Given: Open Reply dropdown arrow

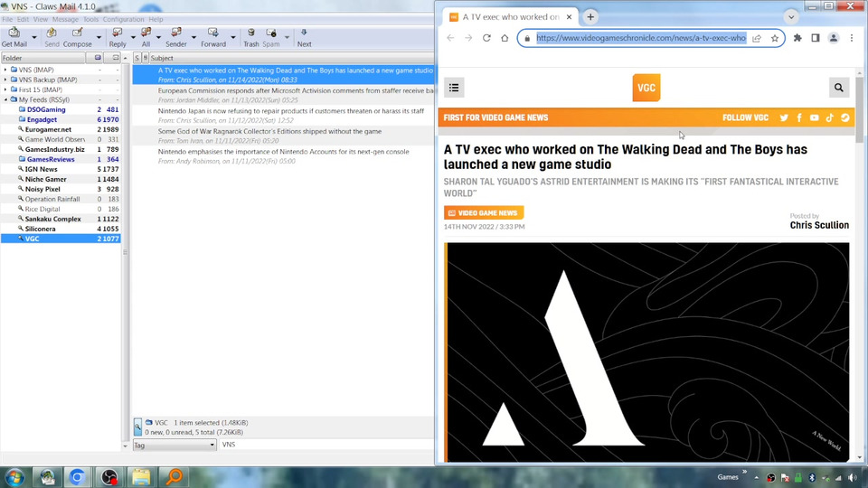Looking at the screenshot, I should [x=133, y=38].
